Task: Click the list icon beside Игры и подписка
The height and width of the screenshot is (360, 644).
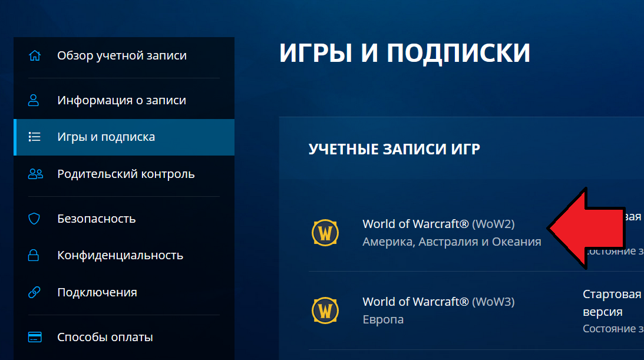Action: tap(35, 137)
